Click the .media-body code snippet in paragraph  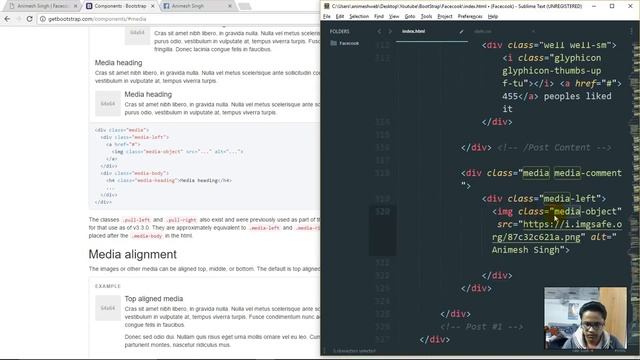click(147, 236)
